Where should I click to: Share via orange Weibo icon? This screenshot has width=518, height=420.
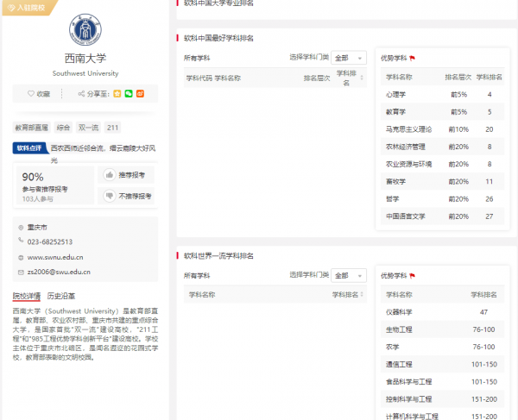click(140, 94)
